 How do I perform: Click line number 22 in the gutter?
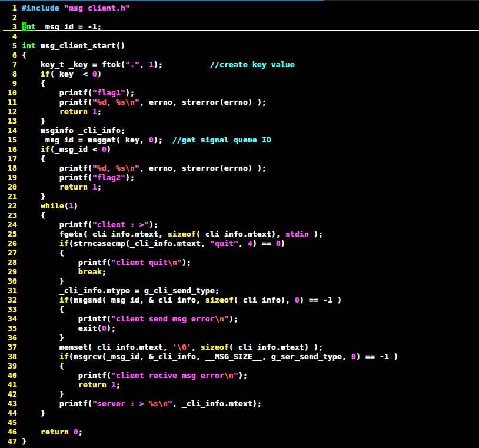[12, 206]
